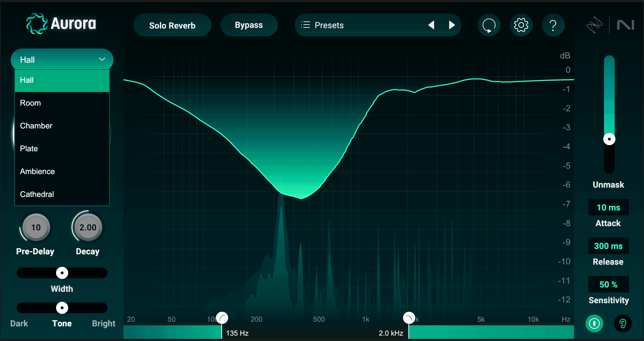
Task: Select Chamber from the reverb list
Action: coord(62,126)
